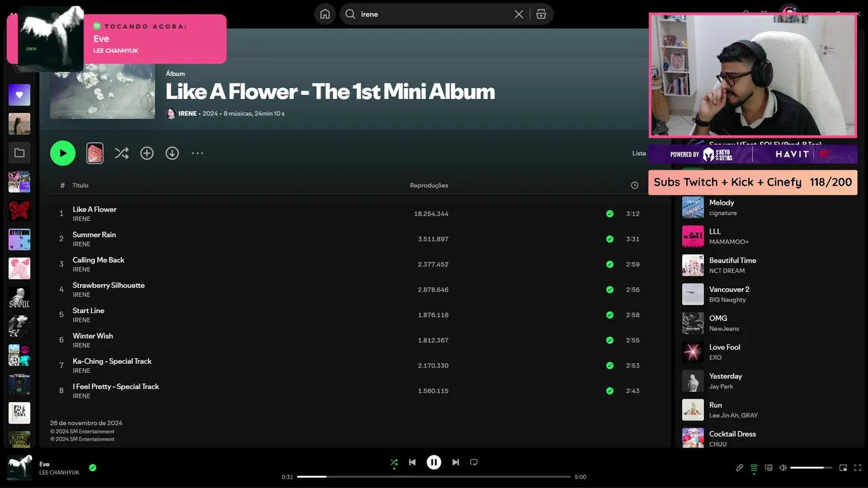Image resolution: width=868 pixels, height=488 pixels.
Task: Select track 'Winter Wish'
Action: 93,336
